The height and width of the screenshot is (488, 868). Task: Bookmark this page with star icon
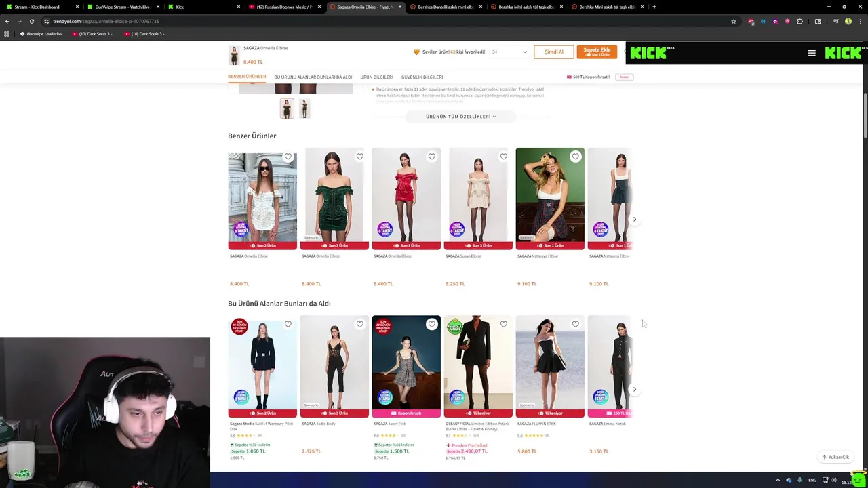[733, 21]
